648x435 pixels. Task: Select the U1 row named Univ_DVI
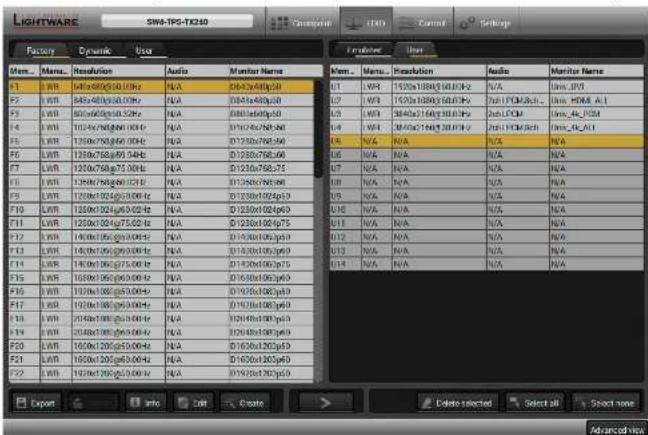[x=486, y=86]
